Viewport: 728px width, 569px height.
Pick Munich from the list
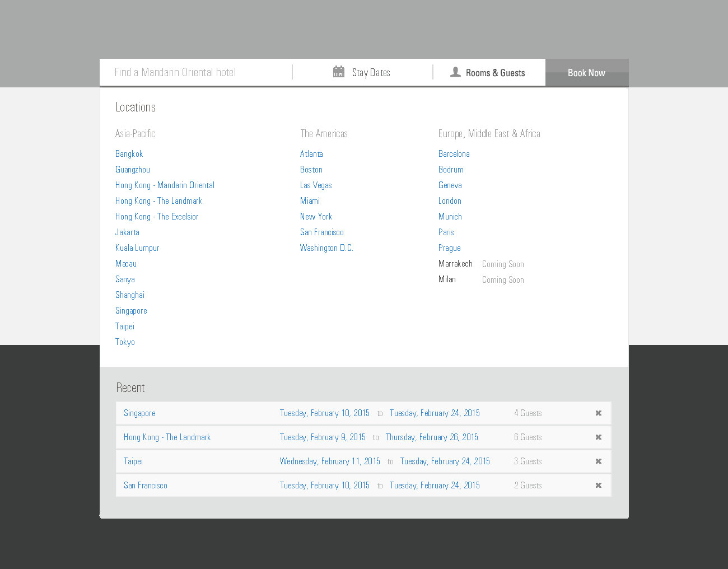click(450, 217)
